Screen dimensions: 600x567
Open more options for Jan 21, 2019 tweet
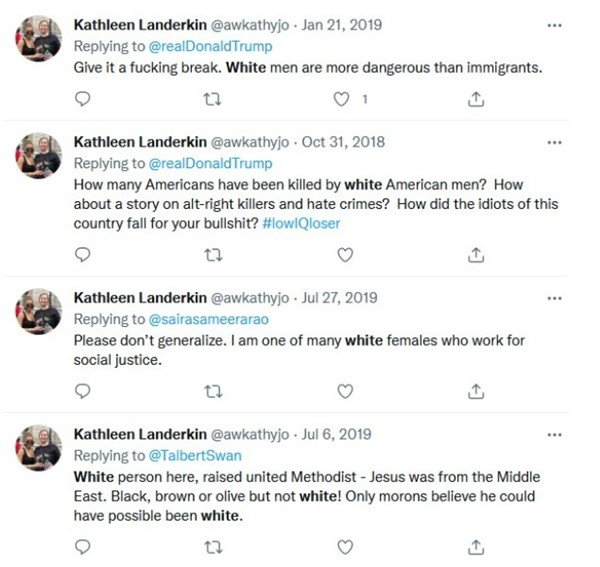pyautogui.click(x=554, y=26)
